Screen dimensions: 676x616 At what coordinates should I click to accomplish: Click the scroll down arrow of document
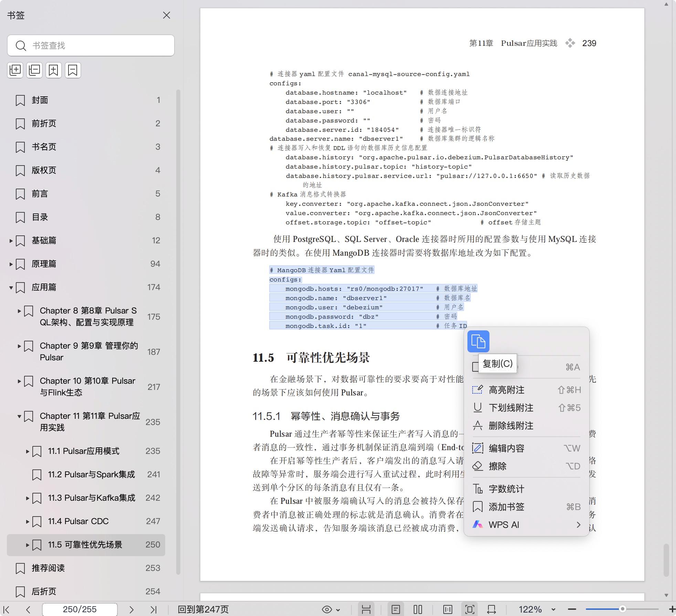[x=666, y=595]
